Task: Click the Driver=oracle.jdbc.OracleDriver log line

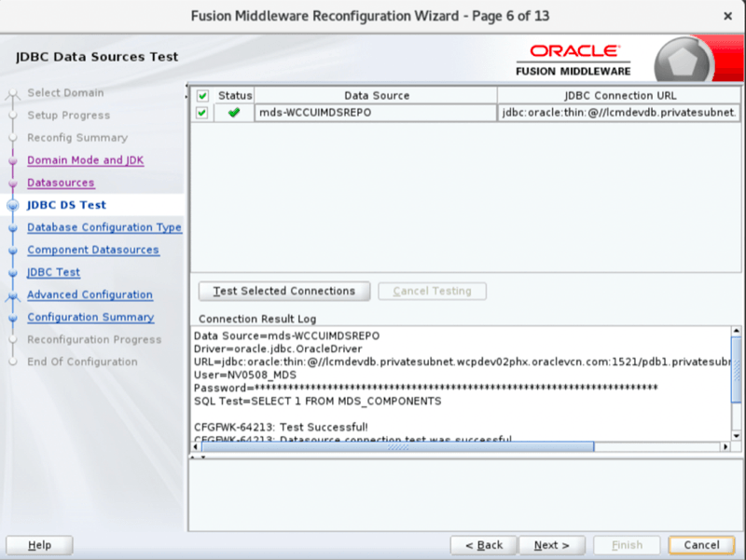Action: click(x=278, y=348)
